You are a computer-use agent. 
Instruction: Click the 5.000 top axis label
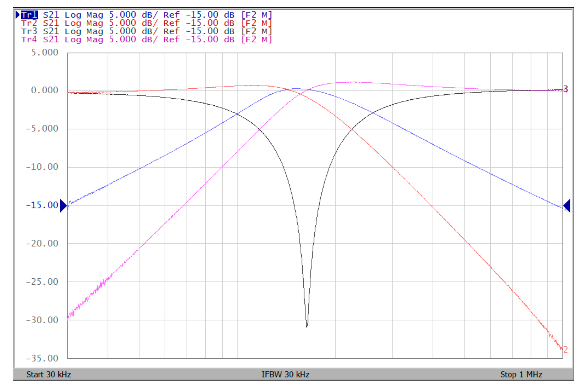point(44,52)
